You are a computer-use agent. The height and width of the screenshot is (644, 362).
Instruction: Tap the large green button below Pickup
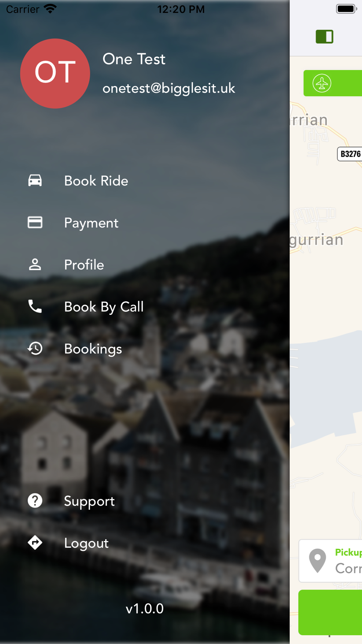click(330, 612)
